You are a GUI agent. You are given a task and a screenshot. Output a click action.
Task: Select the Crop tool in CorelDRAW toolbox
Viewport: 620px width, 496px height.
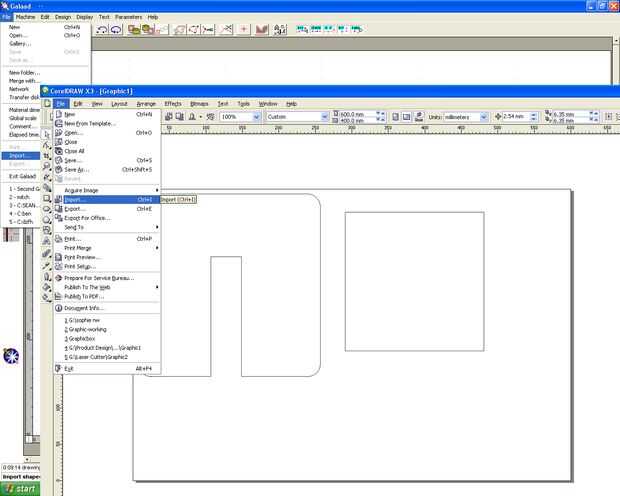click(47, 156)
